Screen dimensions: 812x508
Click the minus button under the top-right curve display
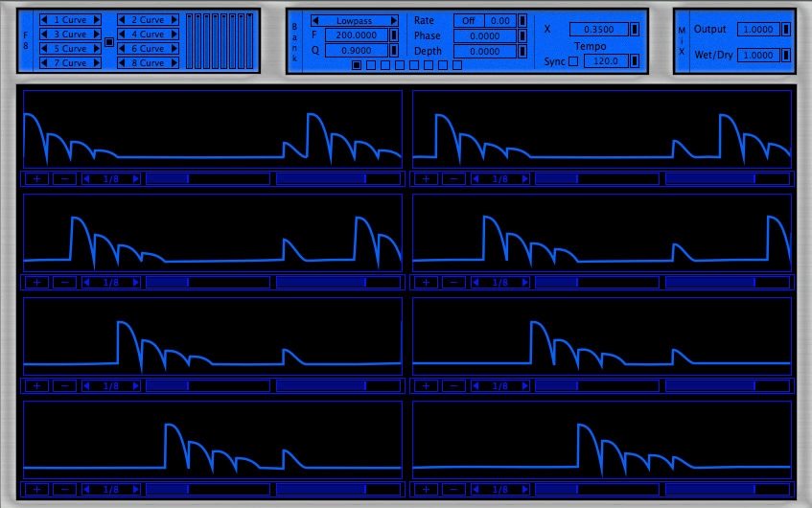pos(454,179)
